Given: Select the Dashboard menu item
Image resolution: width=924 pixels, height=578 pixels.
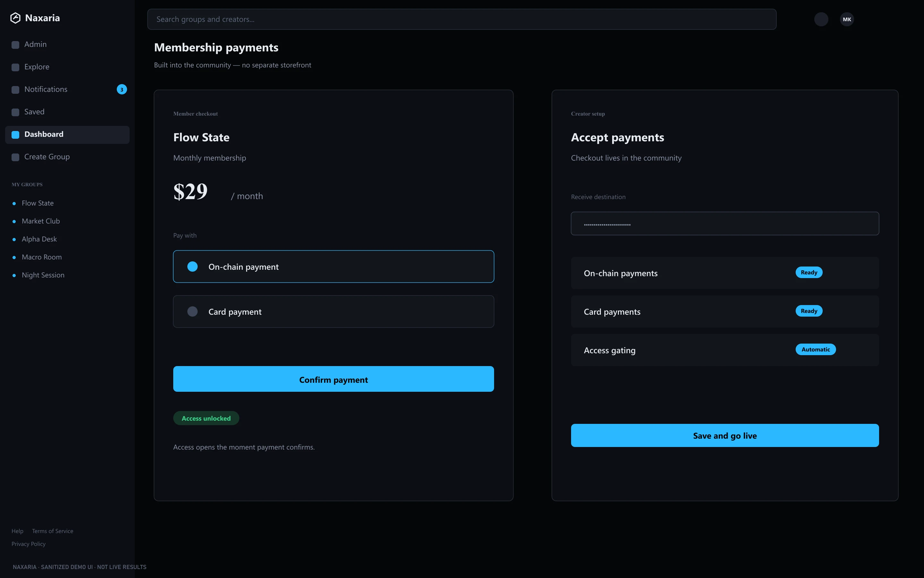Looking at the screenshot, I should coord(67,135).
